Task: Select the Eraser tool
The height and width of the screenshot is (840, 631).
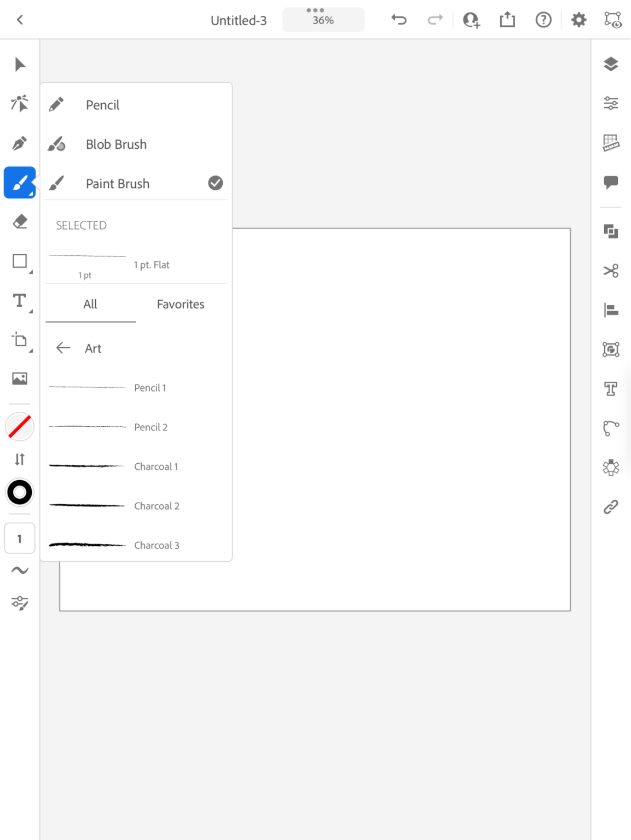Action: pos(19,221)
